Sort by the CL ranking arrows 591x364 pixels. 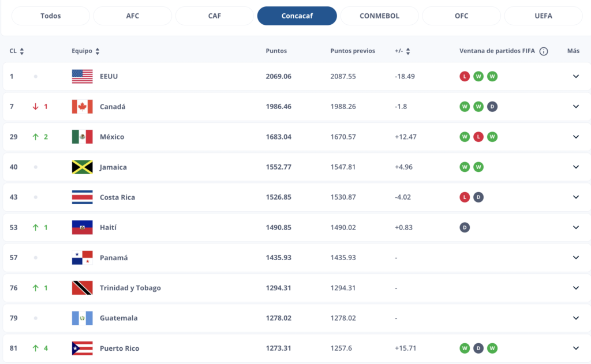[22, 51]
